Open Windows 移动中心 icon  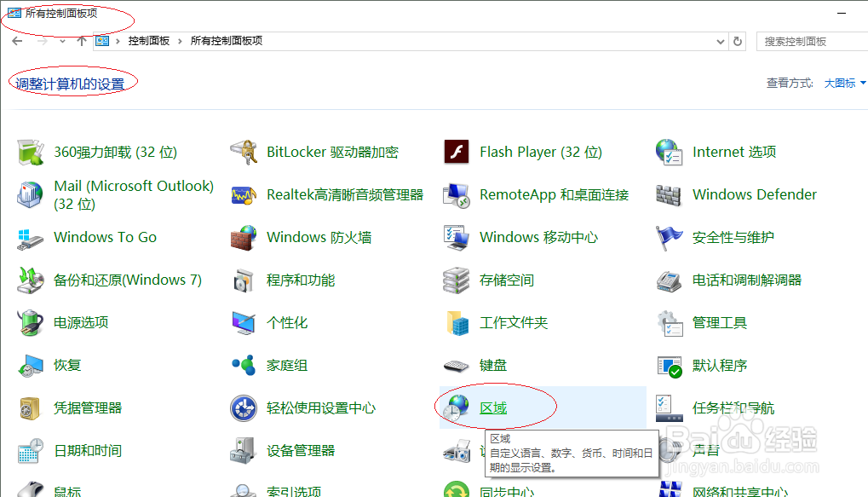(457, 237)
